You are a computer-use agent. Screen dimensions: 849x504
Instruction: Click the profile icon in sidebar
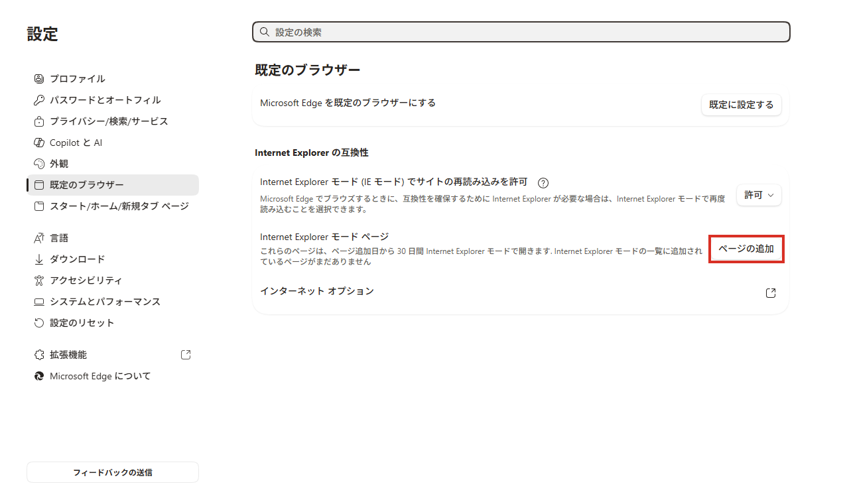pyautogui.click(x=38, y=79)
